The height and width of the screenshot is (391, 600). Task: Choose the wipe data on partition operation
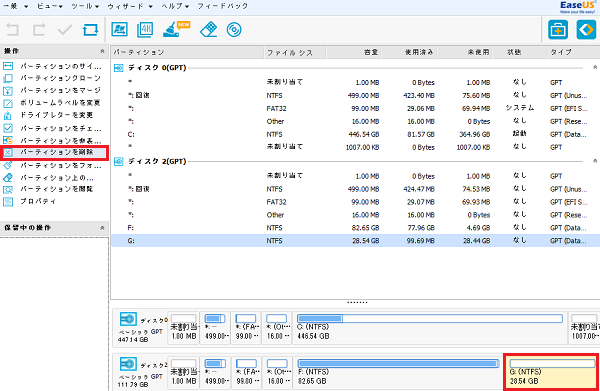point(53,178)
